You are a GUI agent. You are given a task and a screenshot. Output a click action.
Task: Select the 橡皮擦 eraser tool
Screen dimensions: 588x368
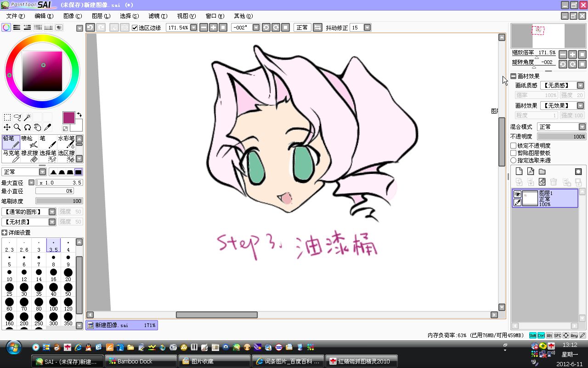click(29, 156)
